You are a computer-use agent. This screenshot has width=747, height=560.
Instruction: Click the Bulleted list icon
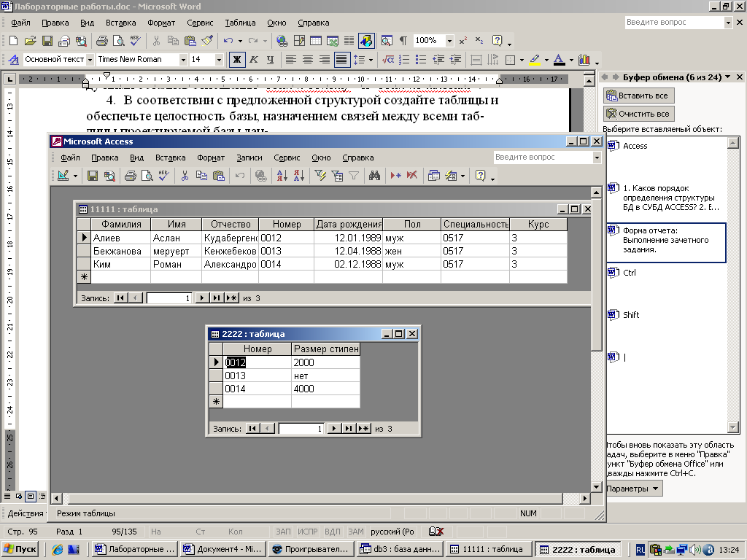(421, 60)
